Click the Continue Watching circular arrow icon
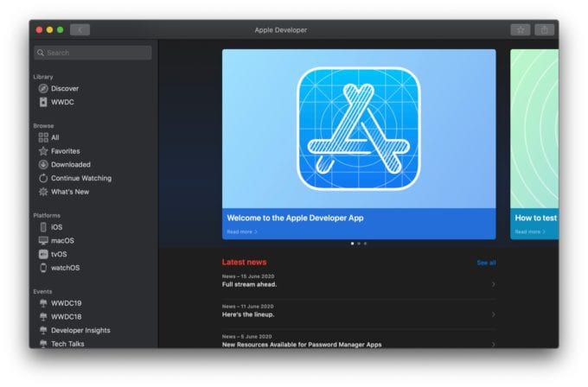The height and width of the screenshot is (387, 588). click(x=43, y=178)
